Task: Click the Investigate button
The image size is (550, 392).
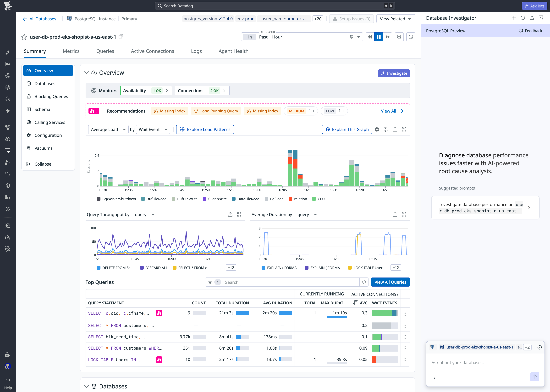Action: tap(394, 73)
